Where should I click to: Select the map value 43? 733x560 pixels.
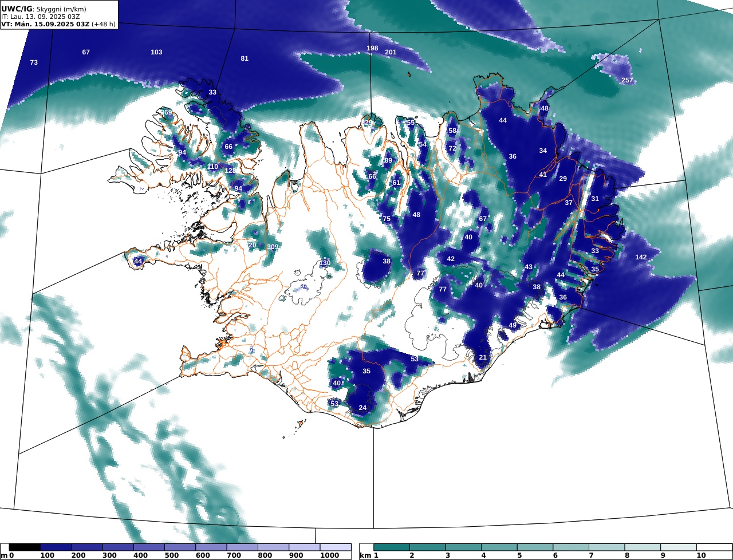[529, 267]
